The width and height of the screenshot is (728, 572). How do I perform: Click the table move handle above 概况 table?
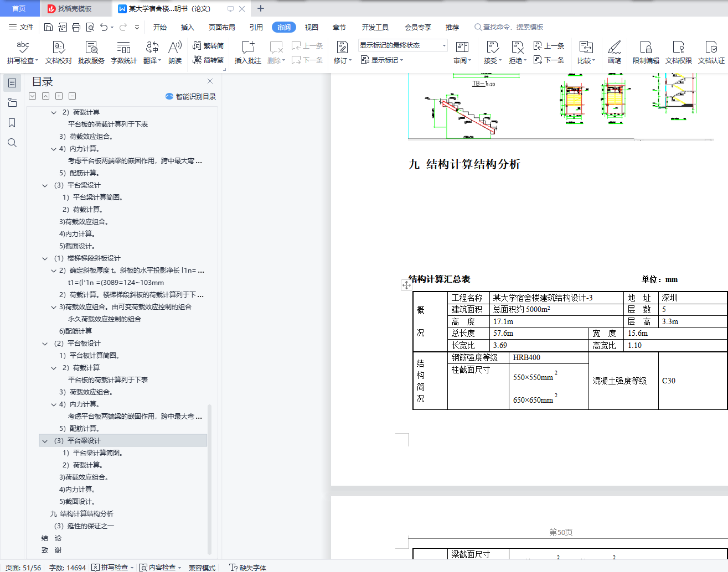tap(406, 285)
